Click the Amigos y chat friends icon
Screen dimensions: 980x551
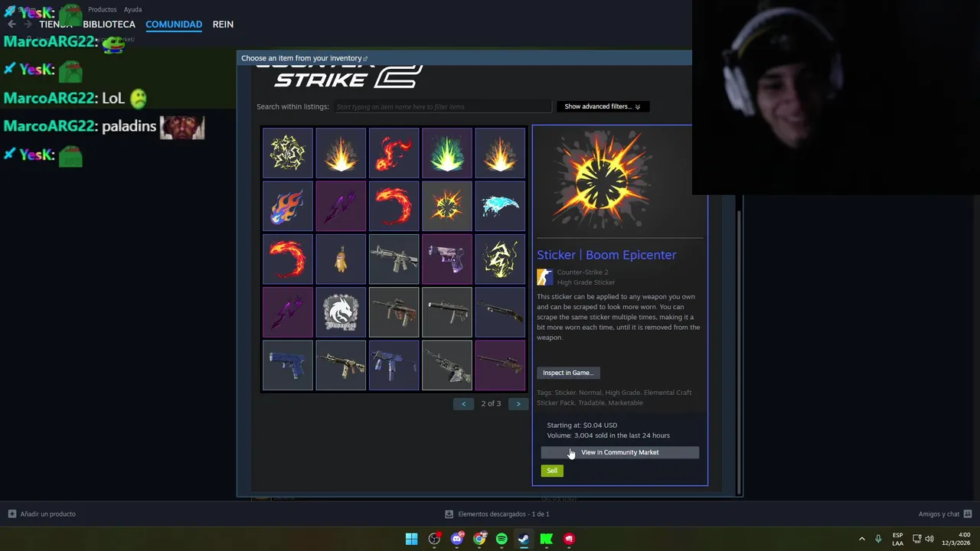click(x=968, y=514)
